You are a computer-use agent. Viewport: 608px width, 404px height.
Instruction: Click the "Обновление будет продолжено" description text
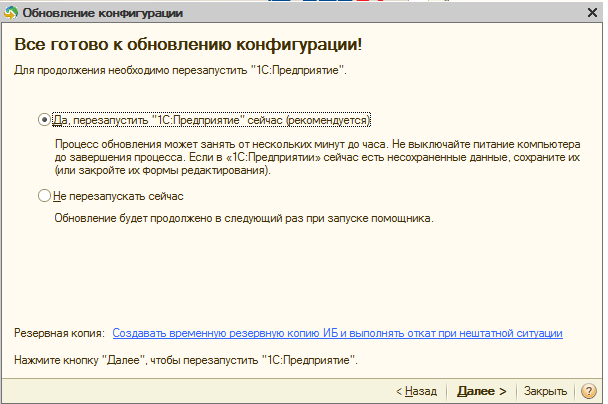coord(243,218)
